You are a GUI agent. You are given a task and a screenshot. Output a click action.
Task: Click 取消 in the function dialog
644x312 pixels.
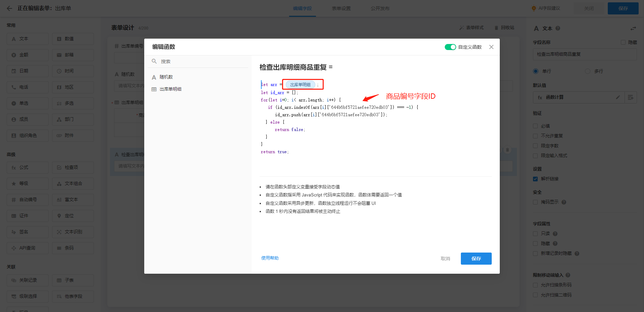pos(445,259)
